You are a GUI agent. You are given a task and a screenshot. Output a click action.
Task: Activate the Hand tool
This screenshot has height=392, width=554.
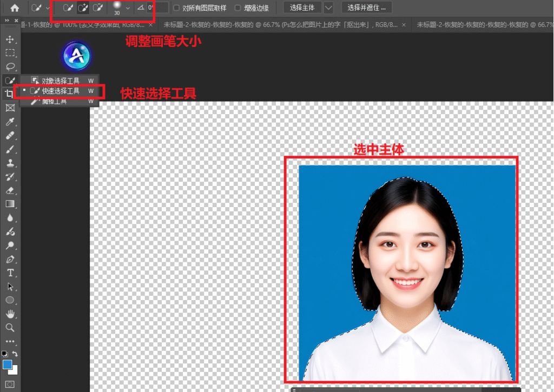tap(10, 314)
